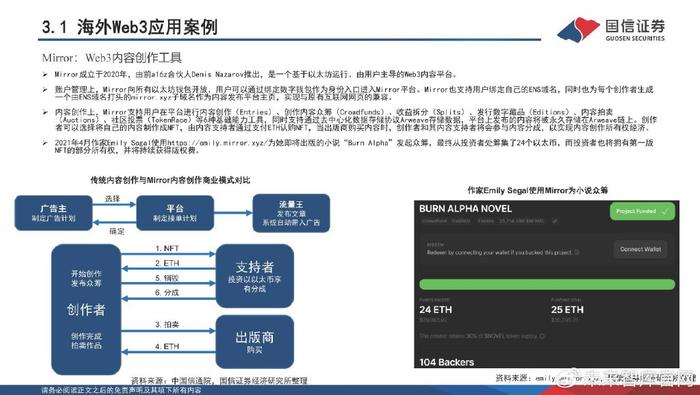Click the BURN ALPHA crowdfund screenshot thumbnail
Viewport: 700px width, 395px height.
pyautogui.click(x=546, y=284)
